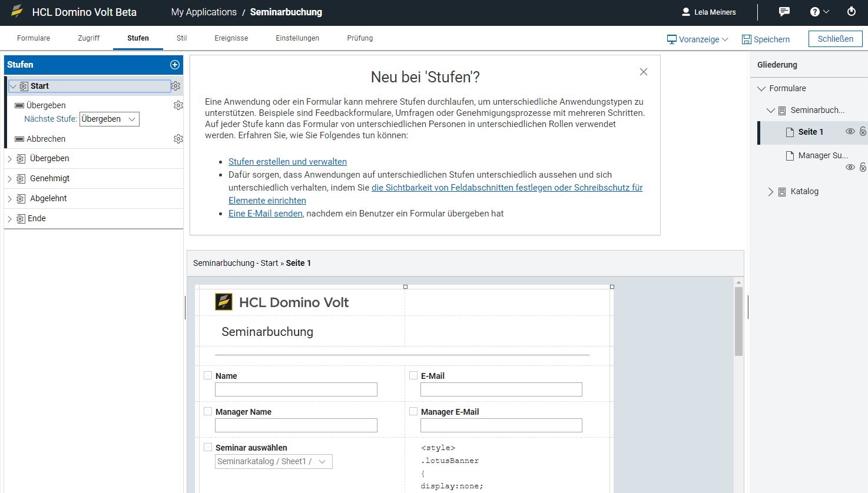The image size is (868, 493).
Task: Open the Seminarkatalog / Sheet1 dropdown
Action: pyautogui.click(x=274, y=461)
